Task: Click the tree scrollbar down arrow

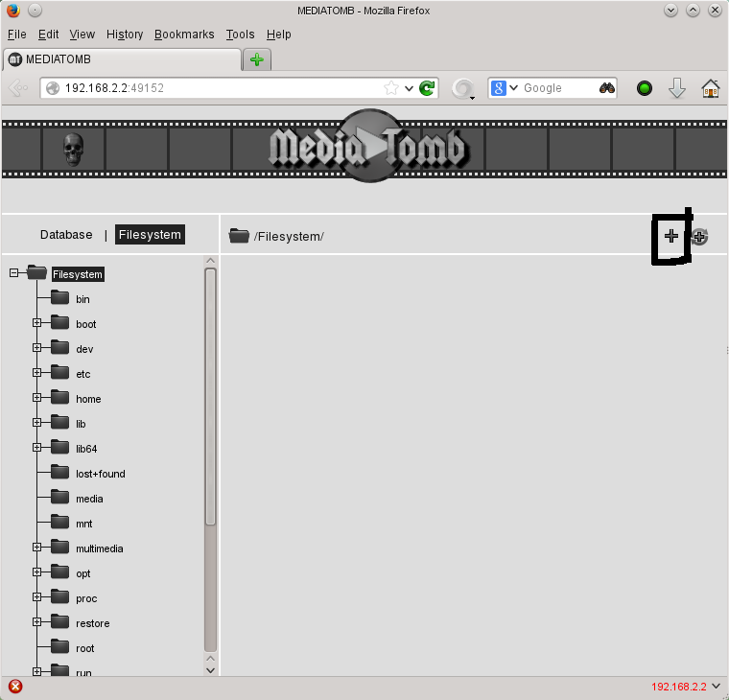Action: pyautogui.click(x=211, y=670)
